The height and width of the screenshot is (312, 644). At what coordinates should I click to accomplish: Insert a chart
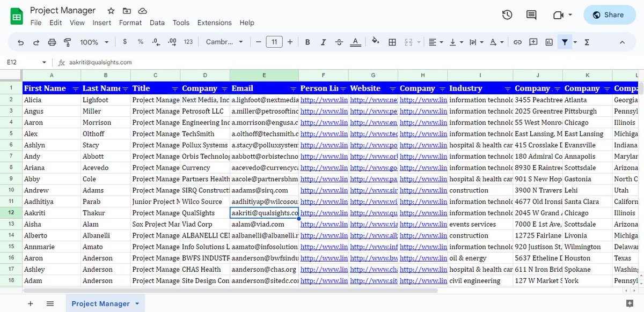point(548,42)
